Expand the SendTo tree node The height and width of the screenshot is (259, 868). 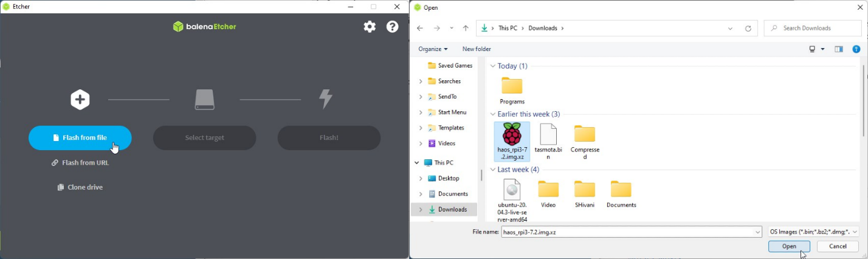click(x=421, y=97)
